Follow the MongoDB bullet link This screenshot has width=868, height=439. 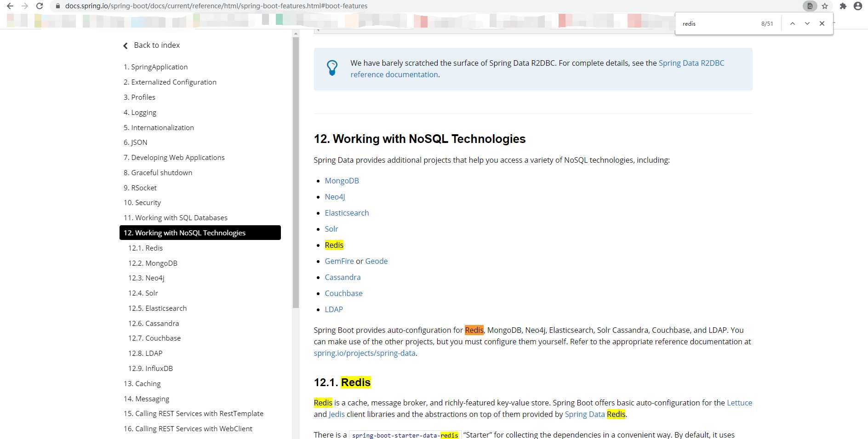(342, 181)
